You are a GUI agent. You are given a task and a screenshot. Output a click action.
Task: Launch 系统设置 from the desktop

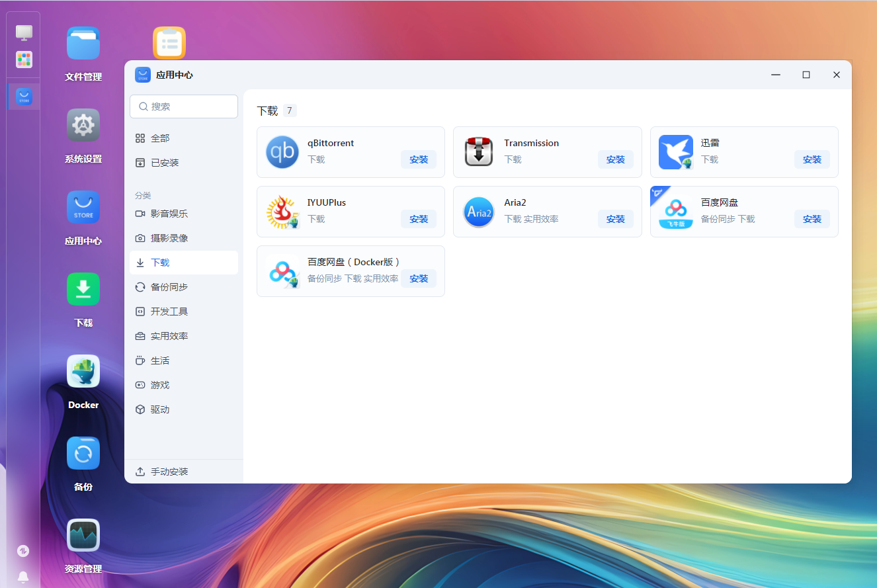click(83, 125)
